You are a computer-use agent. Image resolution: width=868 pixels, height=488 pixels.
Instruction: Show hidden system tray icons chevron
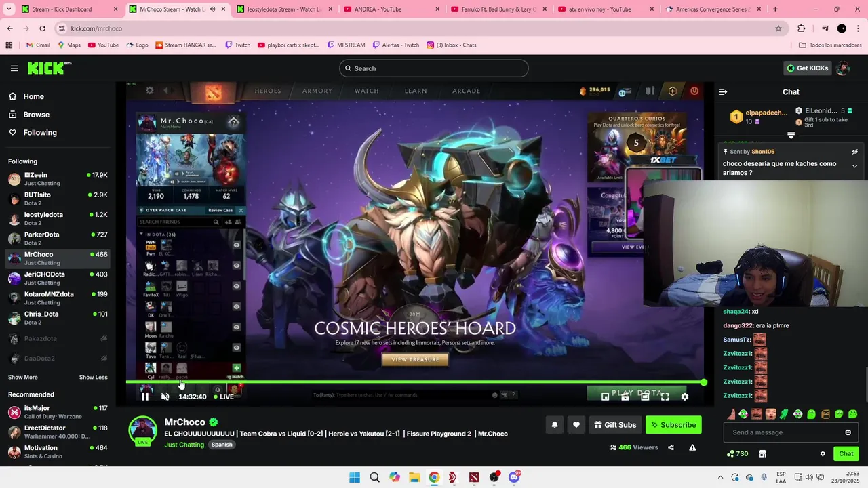tap(720, 477)
